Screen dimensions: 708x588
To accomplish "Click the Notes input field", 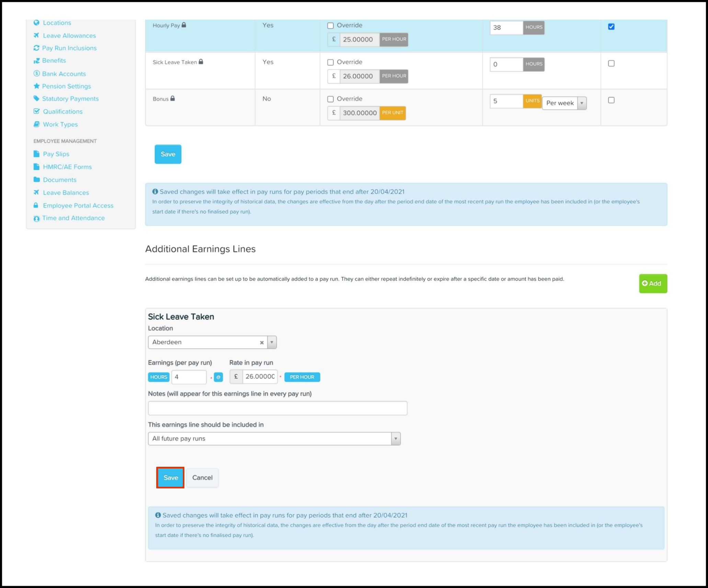I will (x=277, y=408).
